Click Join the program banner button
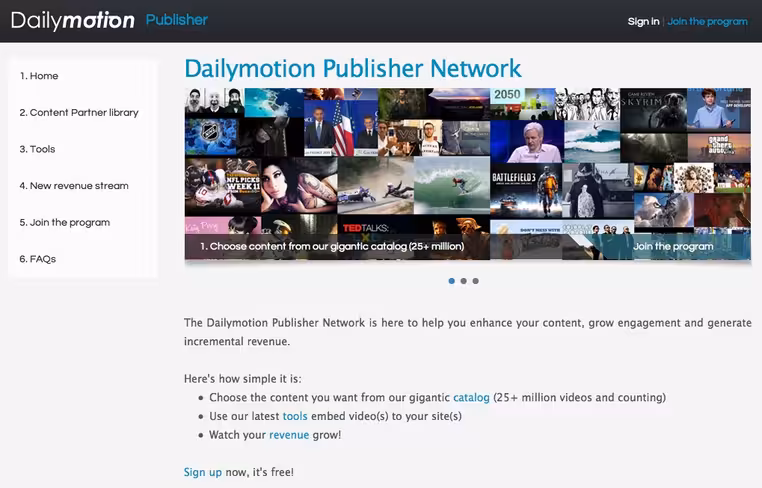762x488 pixels. [673, 246]
